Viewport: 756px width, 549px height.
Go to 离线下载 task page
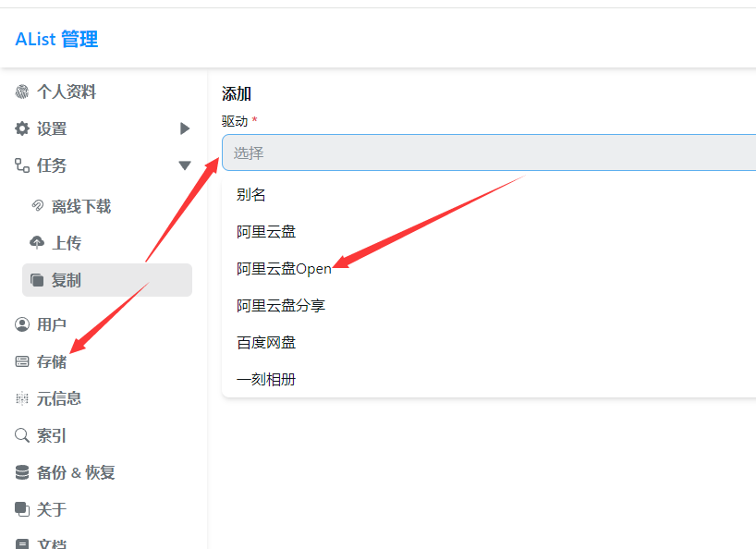pos(81,206)
